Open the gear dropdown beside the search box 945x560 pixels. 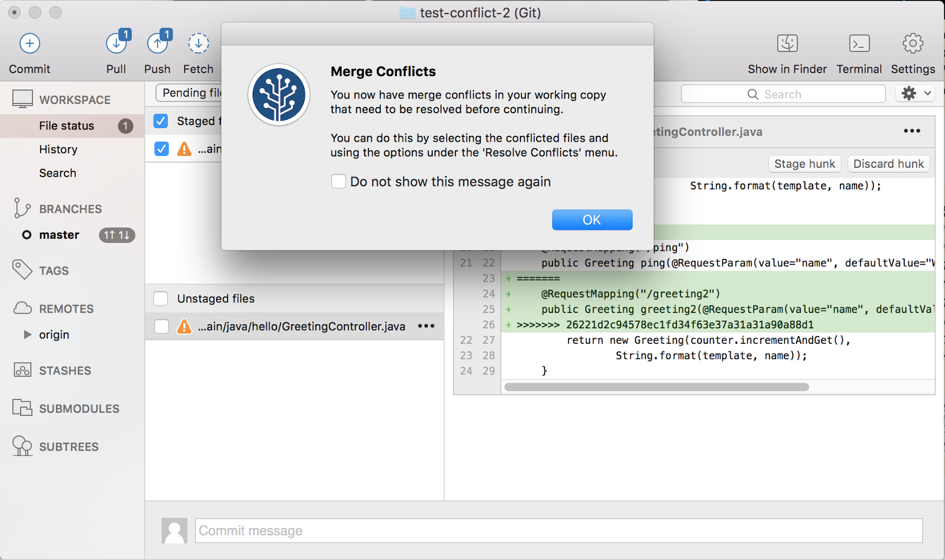(914, 93)
